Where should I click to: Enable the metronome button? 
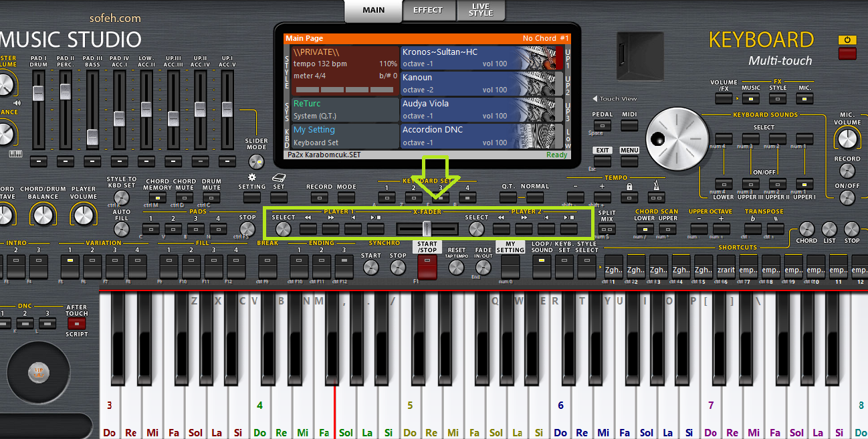[655, 197]
